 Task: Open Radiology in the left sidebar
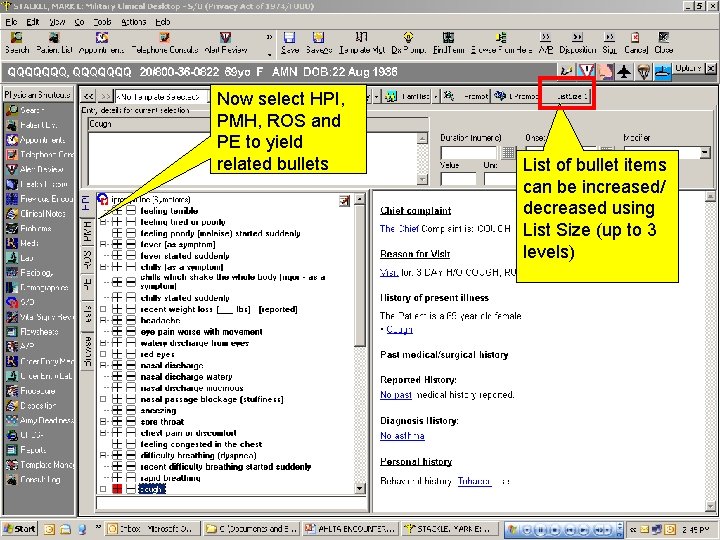[39, 272]
